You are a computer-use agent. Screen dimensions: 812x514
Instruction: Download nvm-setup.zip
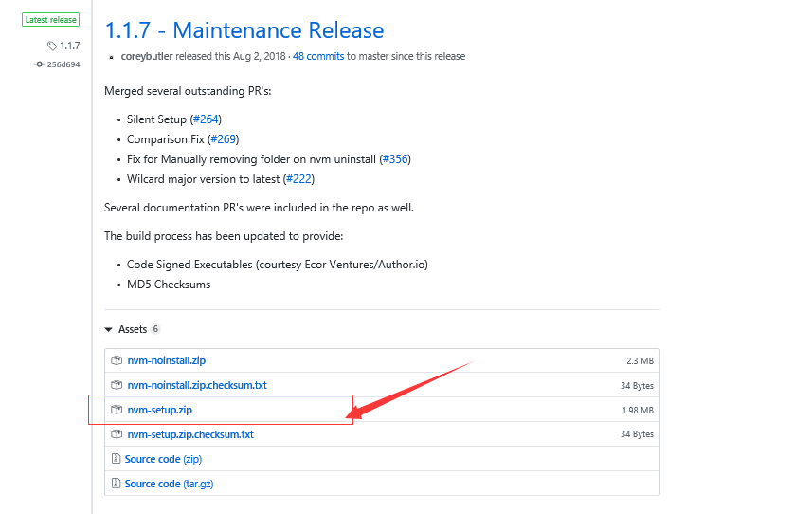[x=159, y=410]
